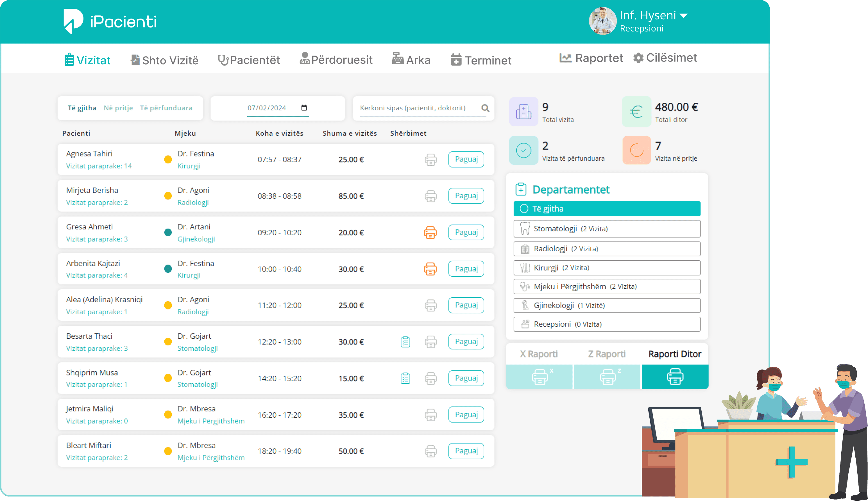Expand the Inf. Hyseni user dropdown

(684, 15)
